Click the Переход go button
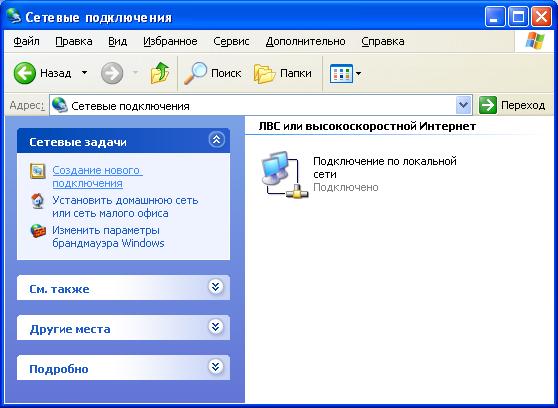 click(x=512, y=105)
